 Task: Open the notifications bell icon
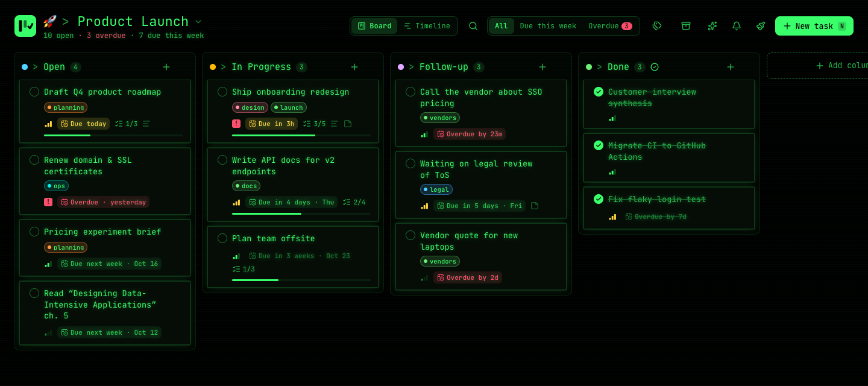click(x=737, y=26)
